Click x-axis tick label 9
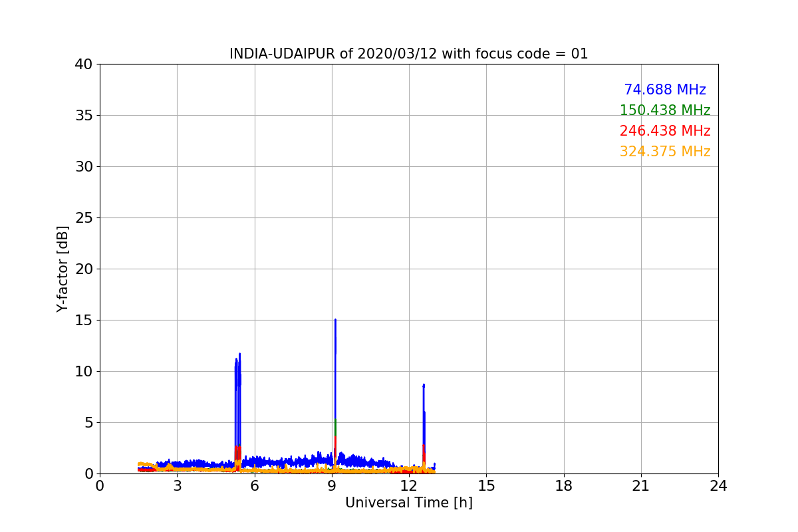This screenshot has height=532, width=798. click(x=332, y=486)
